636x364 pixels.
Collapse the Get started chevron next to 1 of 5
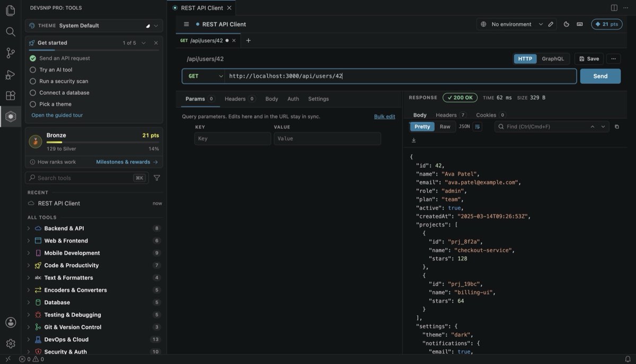144,43
